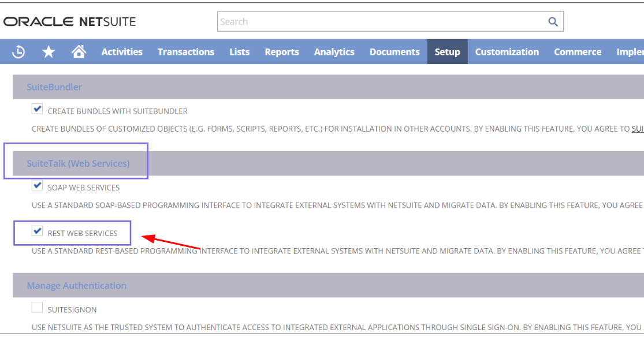The image size is (644, 337).
Task: Open the Setup menu
Action: [447, 52]
